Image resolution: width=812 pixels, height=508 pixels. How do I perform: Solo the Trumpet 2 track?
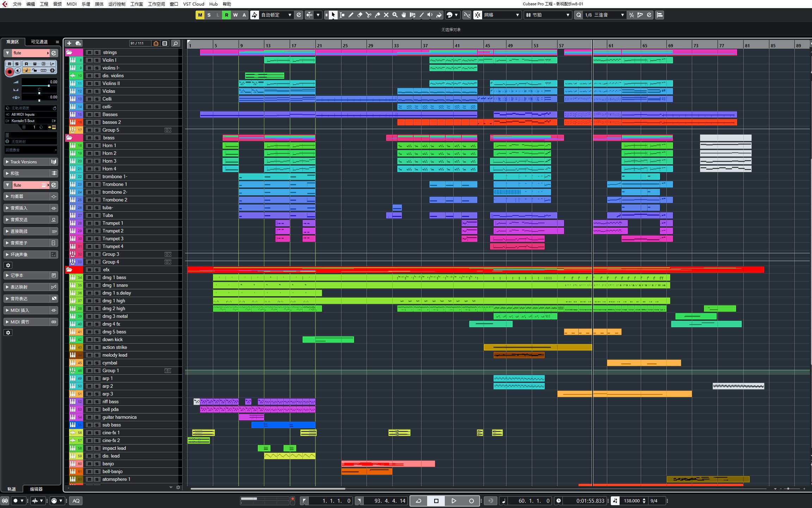coord(97,231)
